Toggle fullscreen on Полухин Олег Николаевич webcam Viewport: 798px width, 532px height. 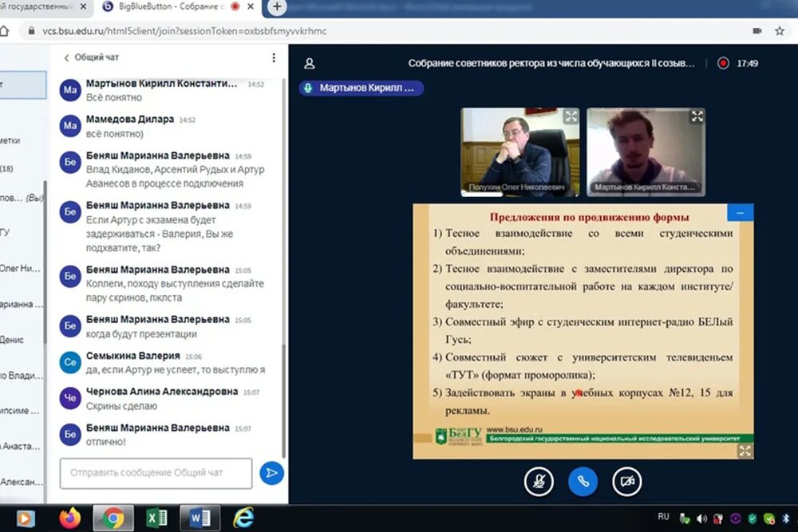(571, 116)
